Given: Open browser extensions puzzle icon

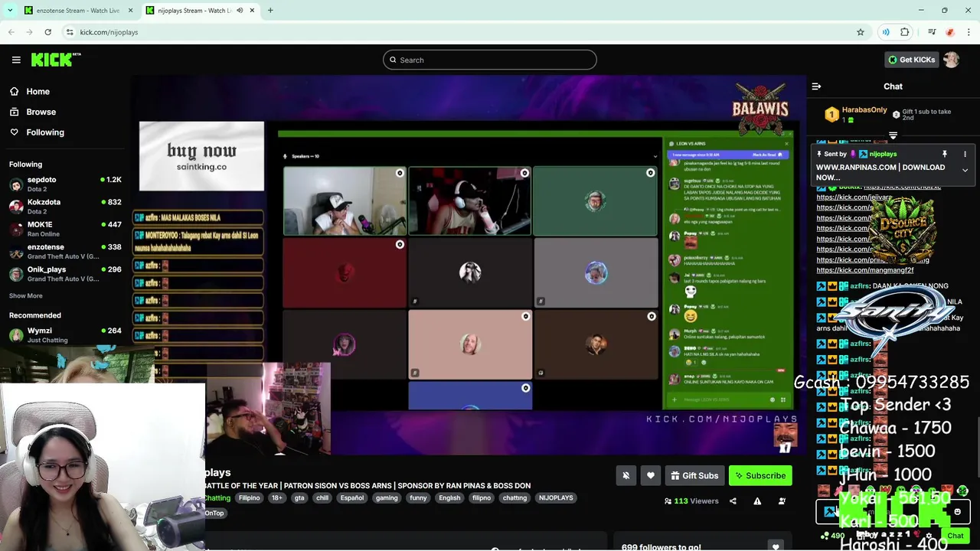Looking at the screenshot, I should tap(905, 32).
